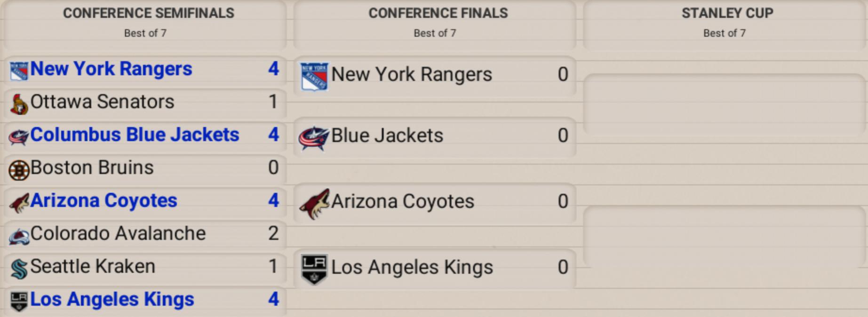
Task: Open the New York Rangers semifinal link
Action: click(x=111, y=69)
